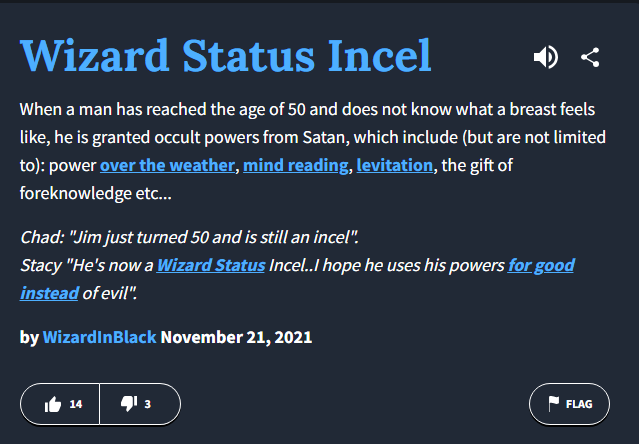Downvote the definition with the thumbs down icon
Image resolution: width=639 pixels, height=444 pixels.
pyautogui.click(x=128, y=404)
